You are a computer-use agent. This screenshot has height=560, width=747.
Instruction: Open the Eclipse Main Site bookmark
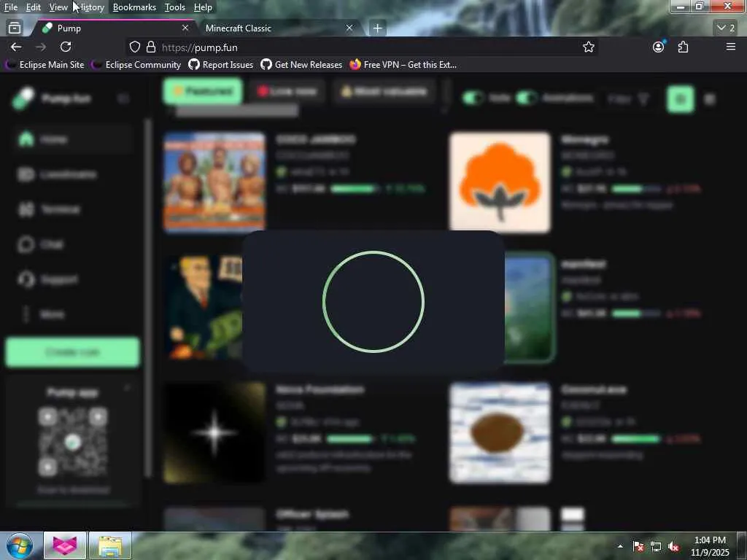point(46,65)
